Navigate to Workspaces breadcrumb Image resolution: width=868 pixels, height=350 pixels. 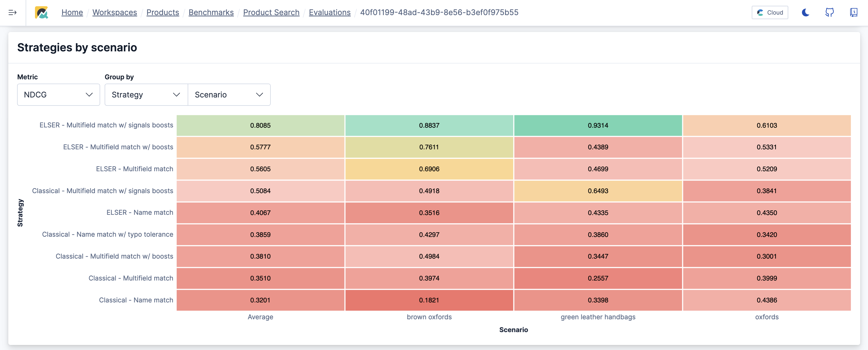(x=114, y=13)
